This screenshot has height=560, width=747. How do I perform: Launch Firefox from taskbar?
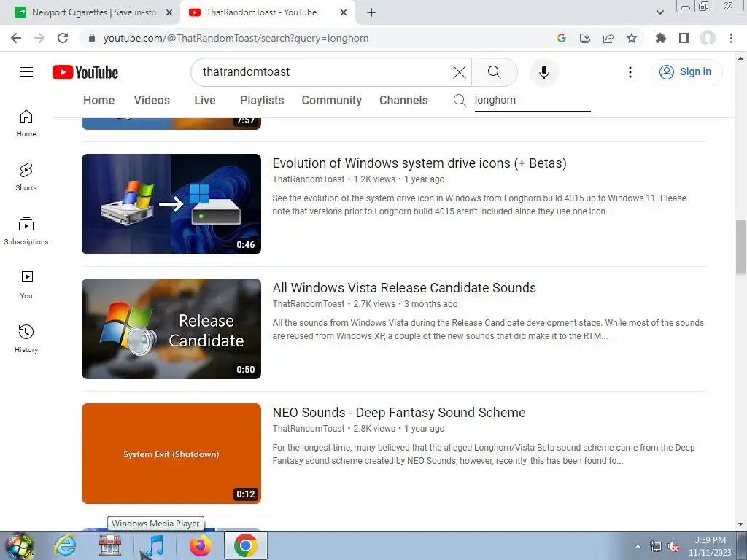point(200,545)
